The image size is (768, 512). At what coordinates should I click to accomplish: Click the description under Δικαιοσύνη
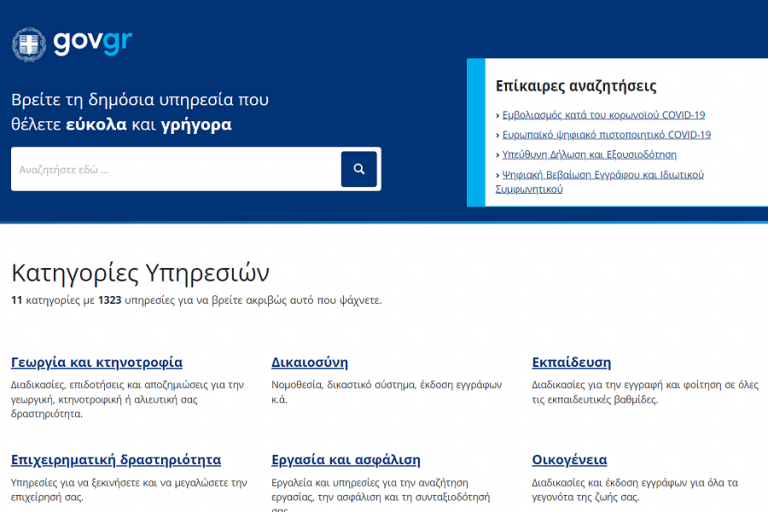click(386, 392)
